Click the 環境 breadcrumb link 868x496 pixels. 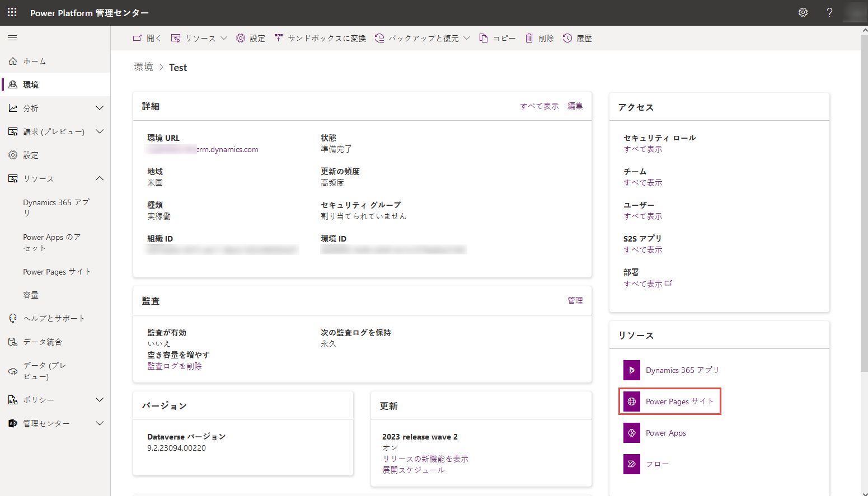143,67
